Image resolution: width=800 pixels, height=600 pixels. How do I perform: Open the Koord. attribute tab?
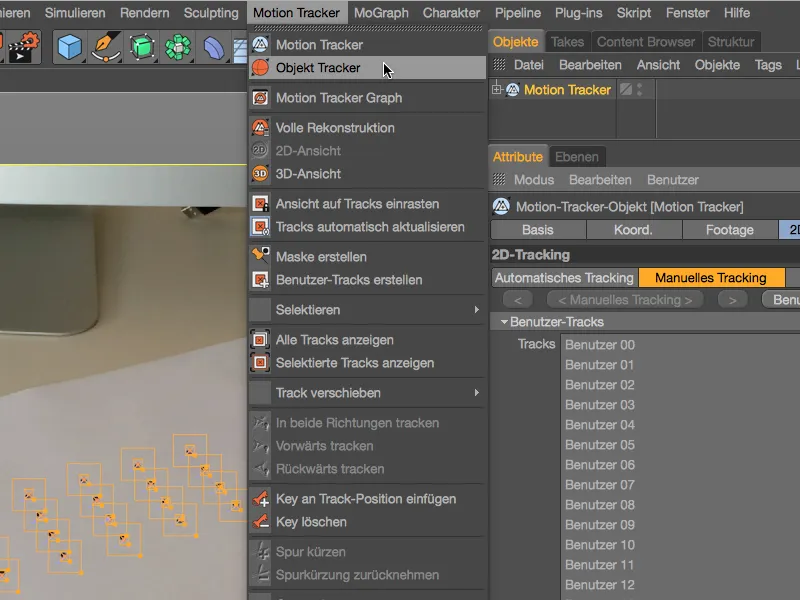(x=633, y=230)
